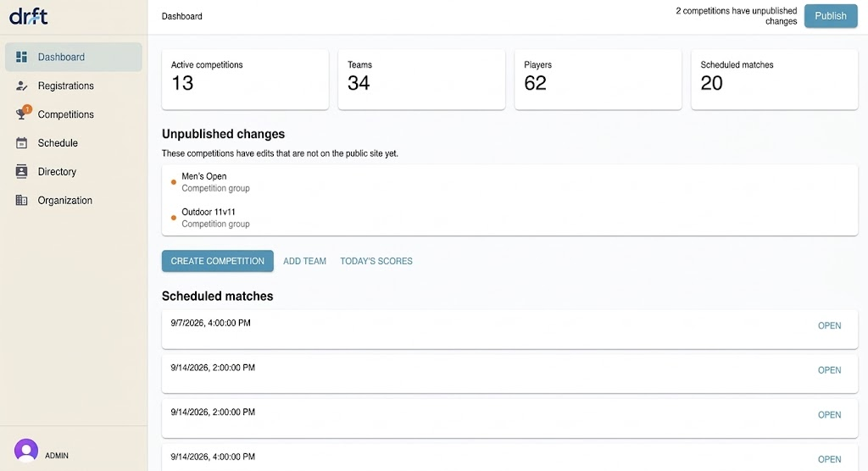The width and height of the screenshot is (868, 471).
Task: Navigate to Schedule page
Action: (74, 143)
